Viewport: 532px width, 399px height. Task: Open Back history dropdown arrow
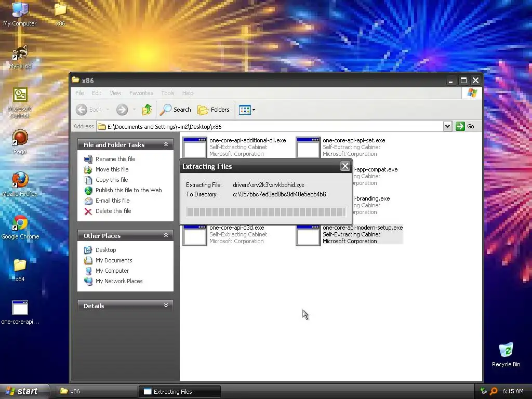tap(108, 110)
